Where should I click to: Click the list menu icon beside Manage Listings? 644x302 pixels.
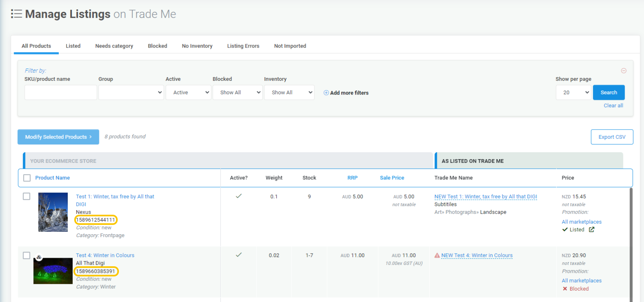pyautogui.click(x=16, y=14)
